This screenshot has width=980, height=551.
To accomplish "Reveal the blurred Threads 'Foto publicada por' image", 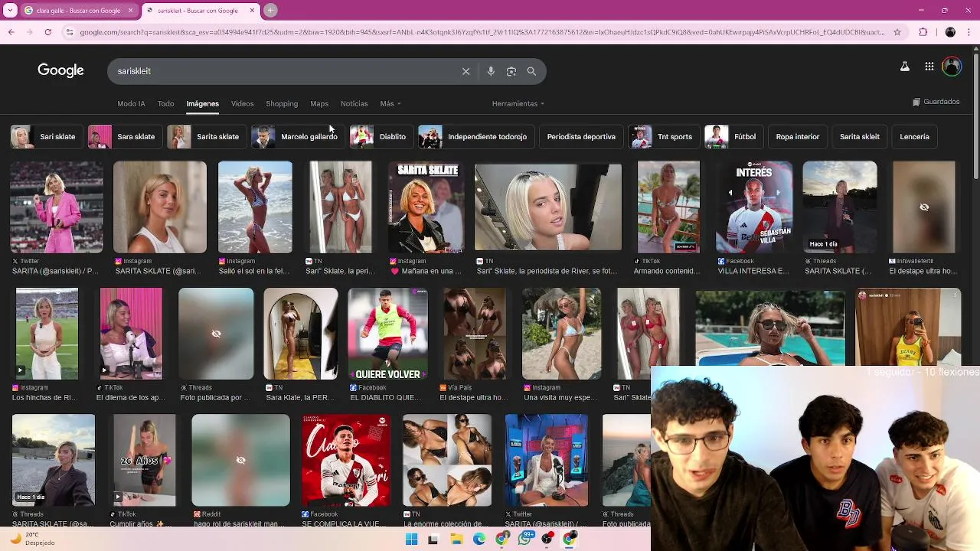I will pyautogui.click(x=216, y=334).
